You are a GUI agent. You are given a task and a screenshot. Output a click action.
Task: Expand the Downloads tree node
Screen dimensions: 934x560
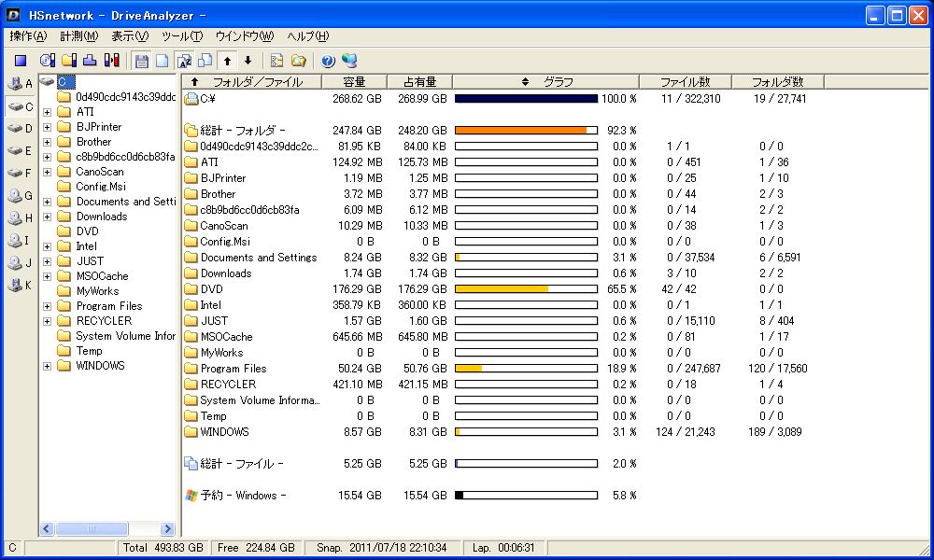tap(47, 217)
